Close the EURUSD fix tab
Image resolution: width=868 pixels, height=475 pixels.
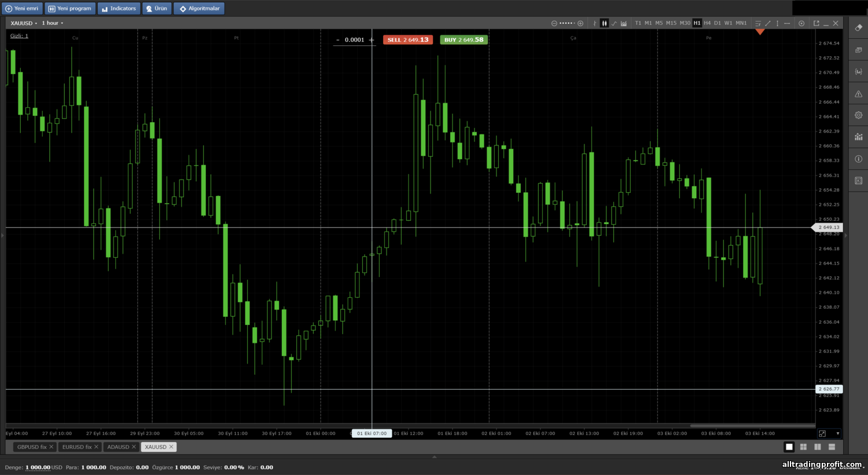coord(96,447)
